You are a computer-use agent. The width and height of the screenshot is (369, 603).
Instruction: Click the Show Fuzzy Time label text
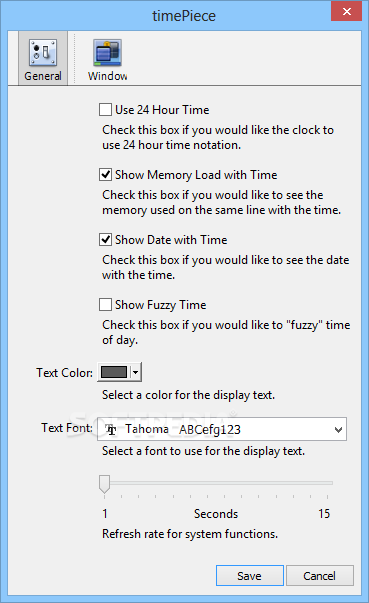[161, 305]
